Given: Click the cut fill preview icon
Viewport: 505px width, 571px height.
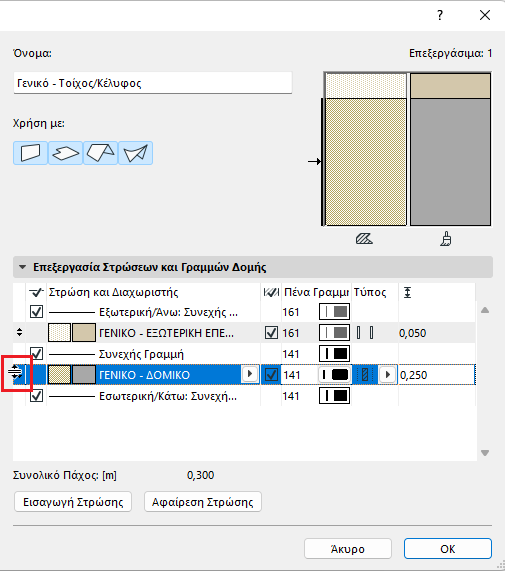Looking at the screenshot, I should pos(364,239).
